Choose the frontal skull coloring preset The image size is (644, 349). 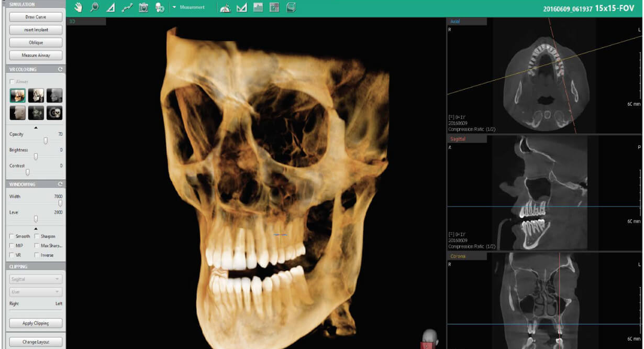coord(54,113)
